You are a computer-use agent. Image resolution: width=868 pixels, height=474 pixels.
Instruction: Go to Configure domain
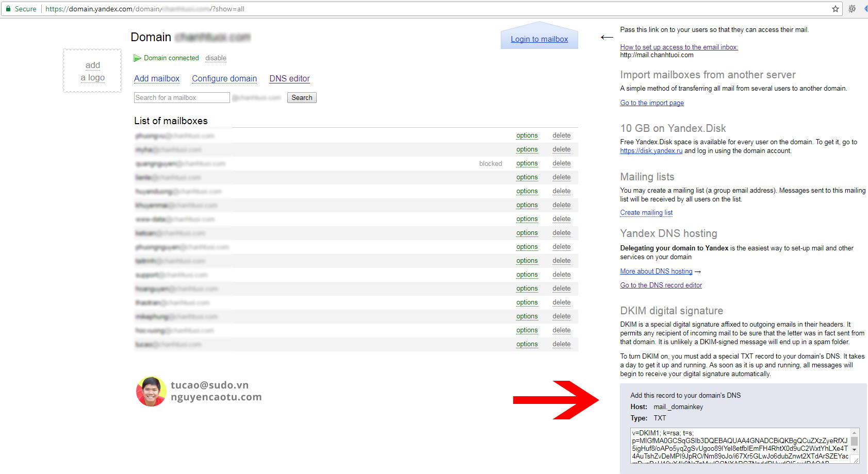coord(224,78)
